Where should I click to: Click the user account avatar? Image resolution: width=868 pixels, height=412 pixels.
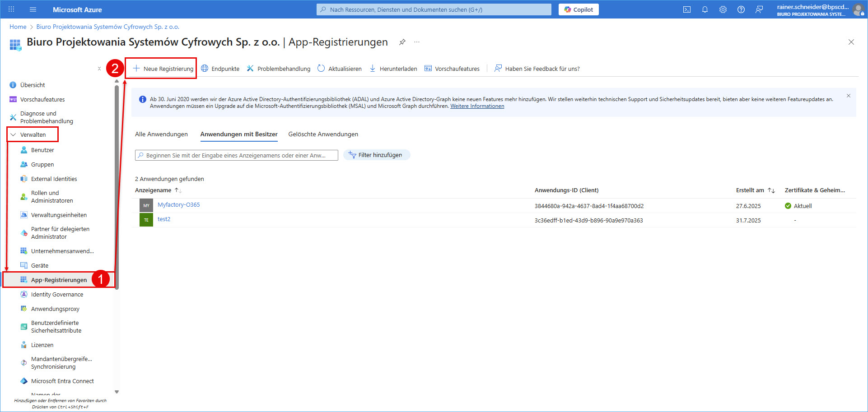click(x=859, y=10)
